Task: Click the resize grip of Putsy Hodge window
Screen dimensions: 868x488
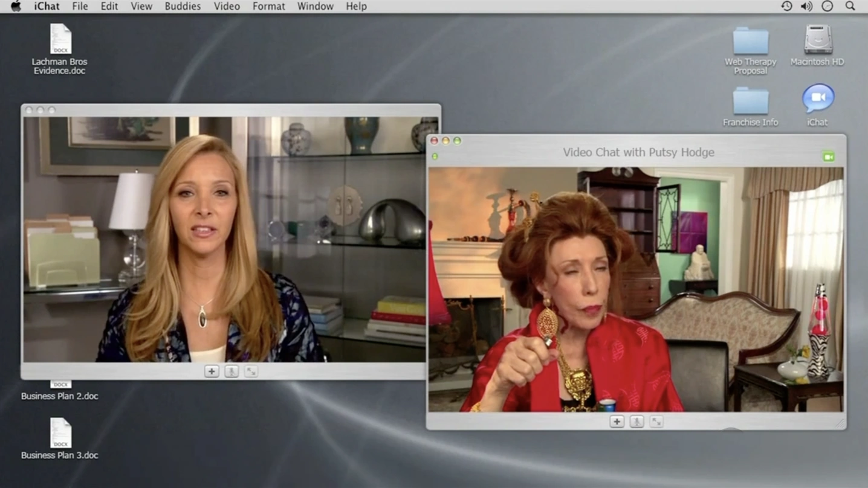Action: (x=840, y=423)
